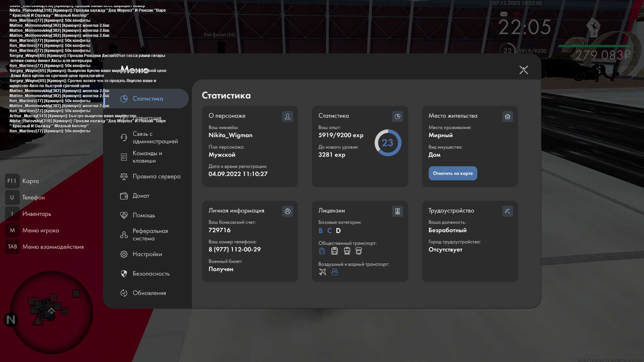Click the profile icon in О персонаже card
The height and width of the screenshot is (362, 644).
click(287, 116)
